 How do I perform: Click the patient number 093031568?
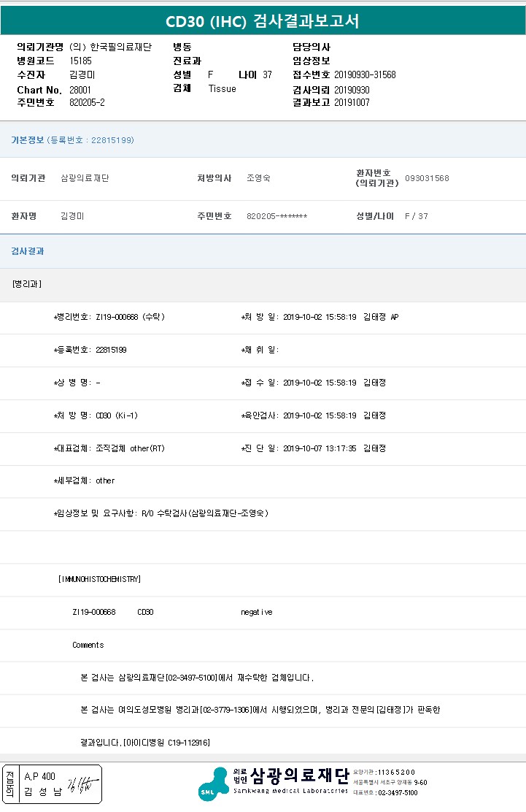pos(427,178)
